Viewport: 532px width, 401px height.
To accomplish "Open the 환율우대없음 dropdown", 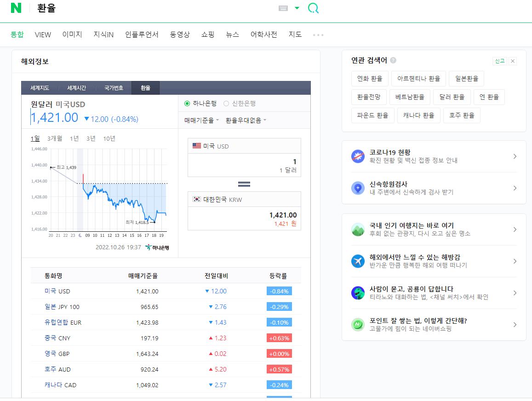I will (246, 120).
